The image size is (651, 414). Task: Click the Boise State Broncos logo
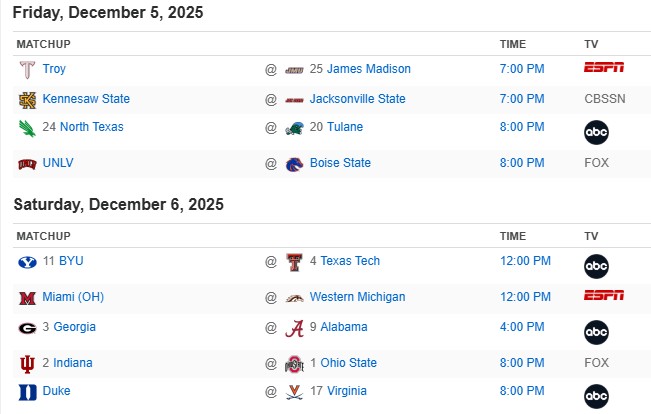(x=294, y=164)
